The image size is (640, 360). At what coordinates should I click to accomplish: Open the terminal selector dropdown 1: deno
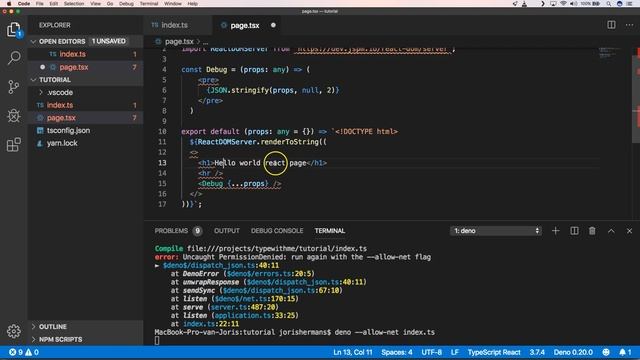click(x=496, y=231)
